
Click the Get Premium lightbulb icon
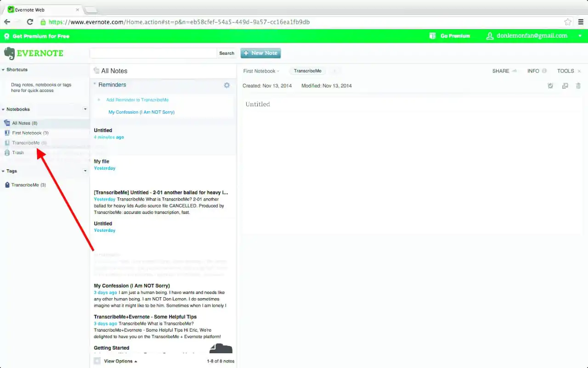coord(7,36)
